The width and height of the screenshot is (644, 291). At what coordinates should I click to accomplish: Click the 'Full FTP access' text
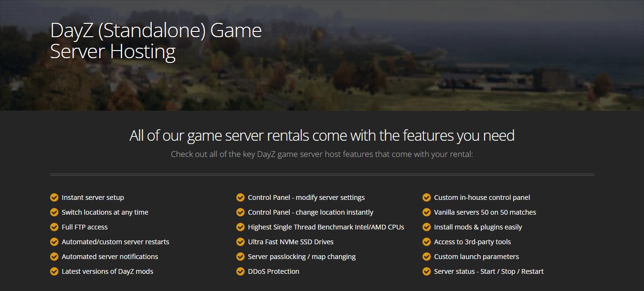click(x=84, y=227)
